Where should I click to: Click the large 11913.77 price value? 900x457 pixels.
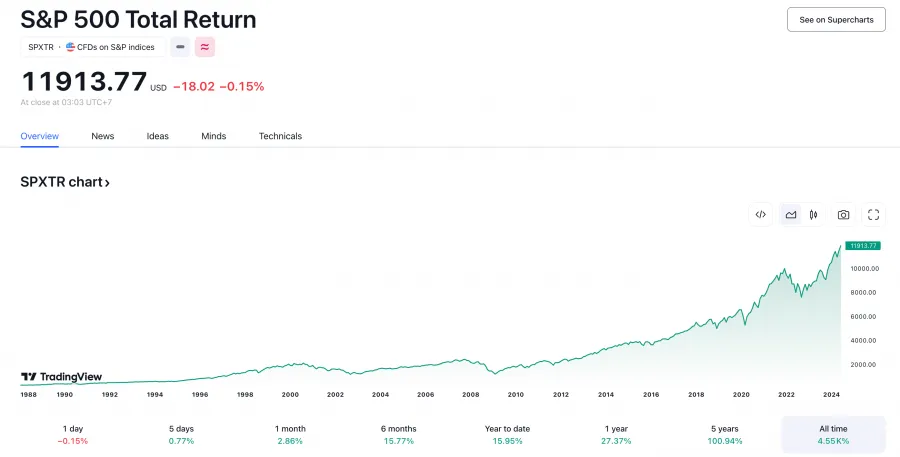coord(84,82)
